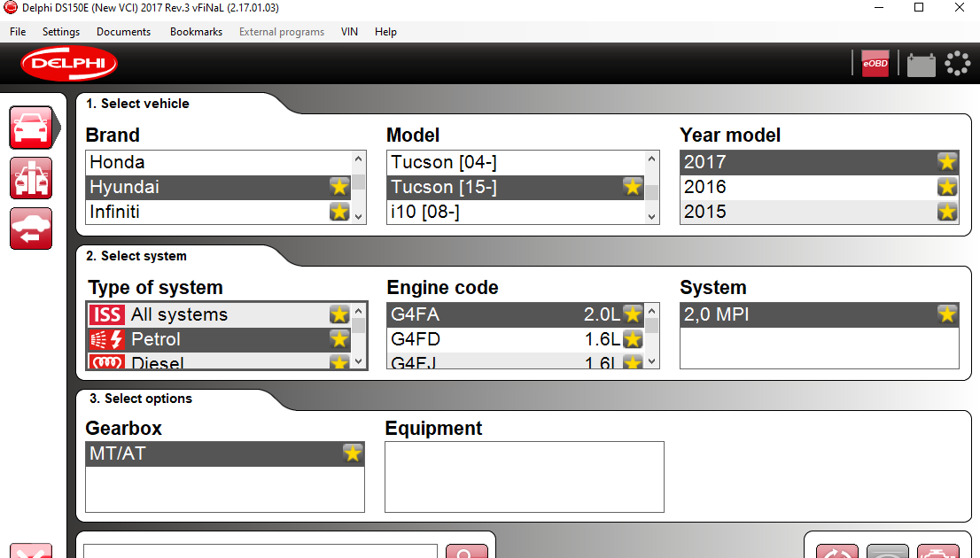Click Engine code scroll down arrow
Viewport: 980px width, 558px height.
pos(652,360)
